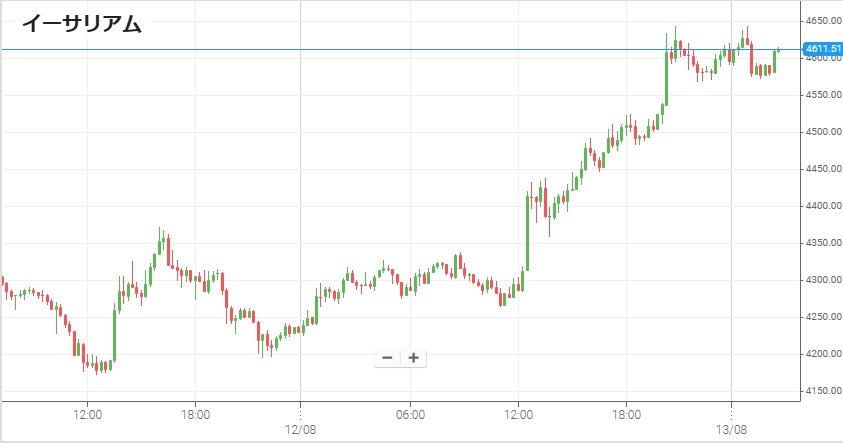The width and height of the screenshot is (843, 443).
Task: Click the 4200.00 price axis label
Action: coord(824,354)
